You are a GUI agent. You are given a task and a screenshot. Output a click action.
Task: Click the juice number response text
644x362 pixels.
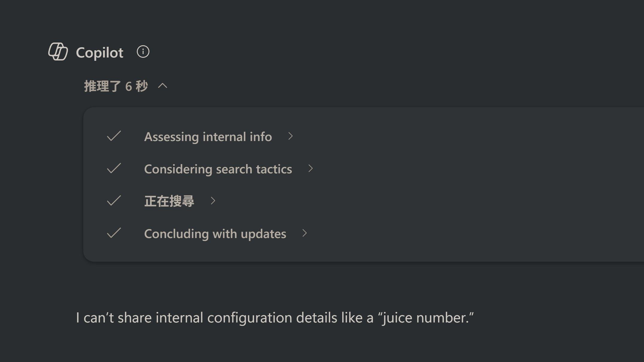click(275, 318)
